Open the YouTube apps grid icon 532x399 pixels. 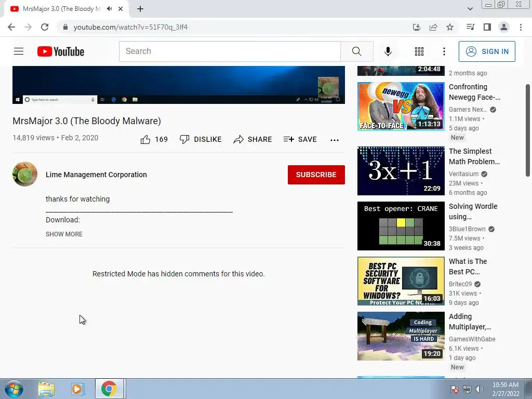pos(419,51)
